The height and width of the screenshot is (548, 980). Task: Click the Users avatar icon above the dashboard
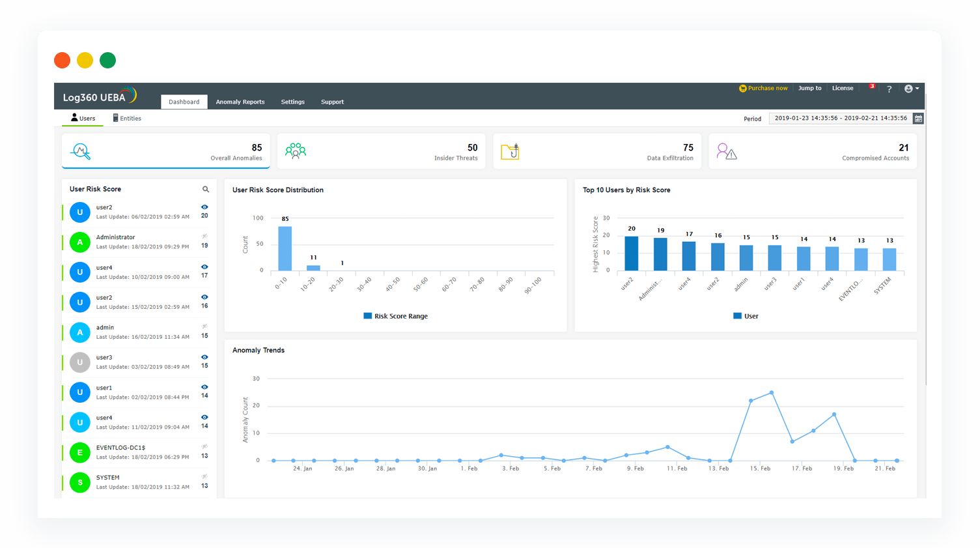point(75,117)
